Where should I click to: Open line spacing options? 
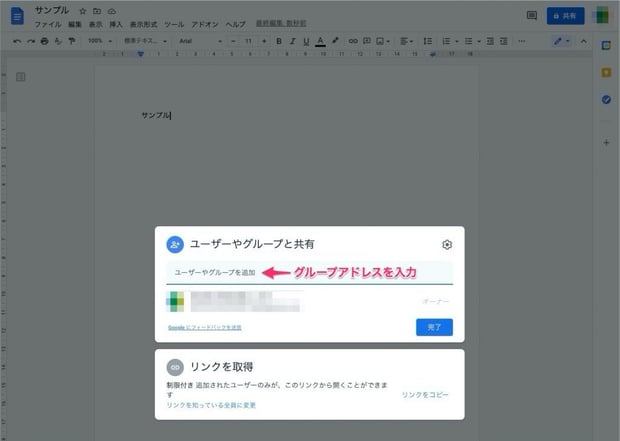(427, 41)
